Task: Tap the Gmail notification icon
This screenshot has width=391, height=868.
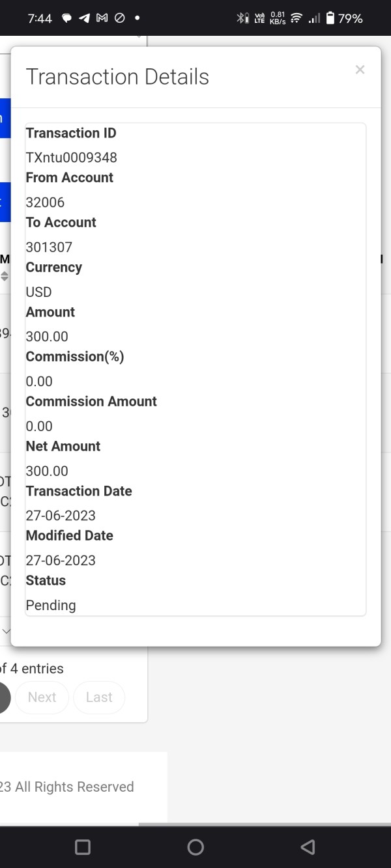Action: pyautogui.click(x=102, y=18)
